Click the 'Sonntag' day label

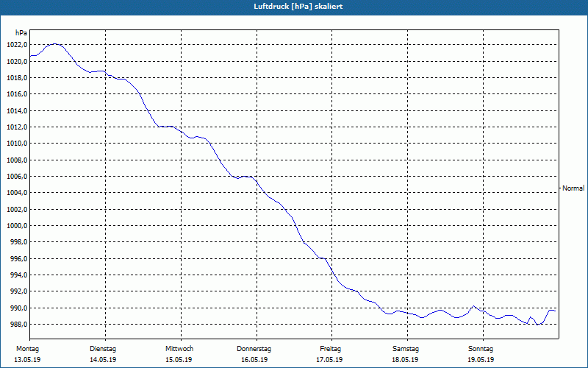click(x=481, y=349)
